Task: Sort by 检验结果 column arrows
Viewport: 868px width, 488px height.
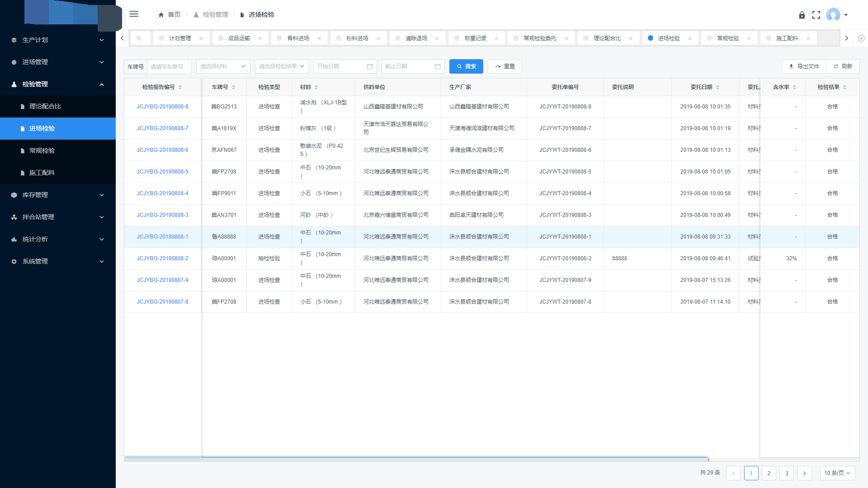Action: (844, 87)
